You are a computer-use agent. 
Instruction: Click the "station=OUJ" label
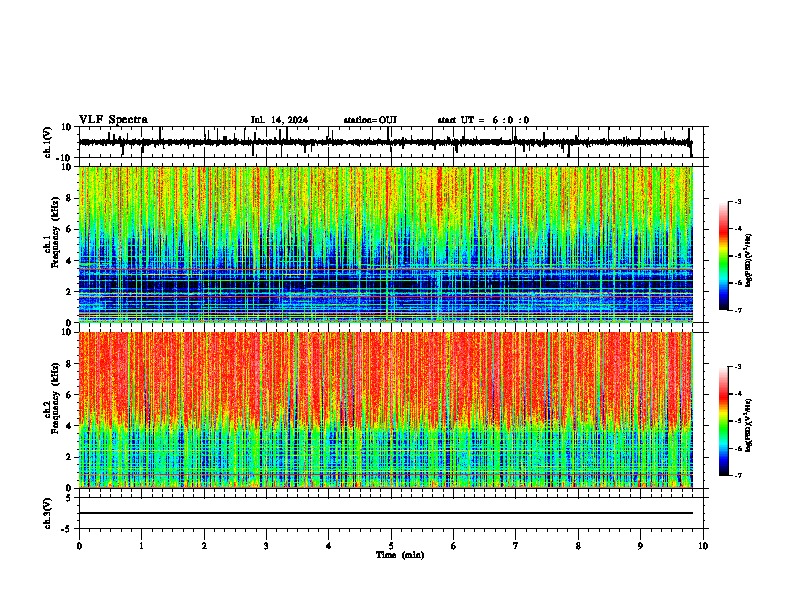coord(370,120)
